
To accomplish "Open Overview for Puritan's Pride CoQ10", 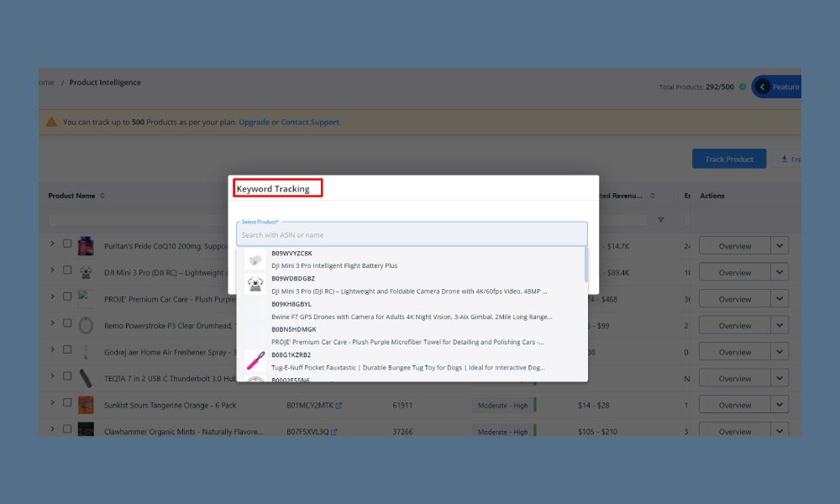I will 734,246.
